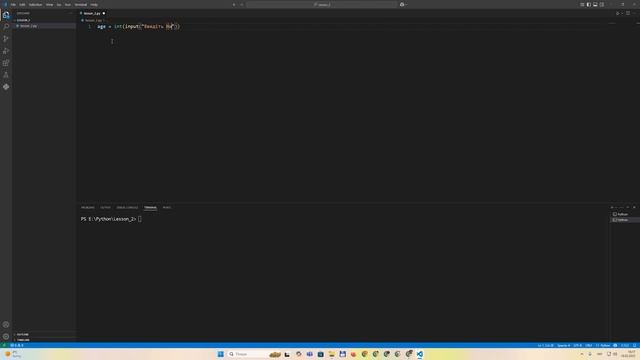The height and width of the screenshot is (360, 640).
Task: Open the Extensions view
Action: (6, 63)
